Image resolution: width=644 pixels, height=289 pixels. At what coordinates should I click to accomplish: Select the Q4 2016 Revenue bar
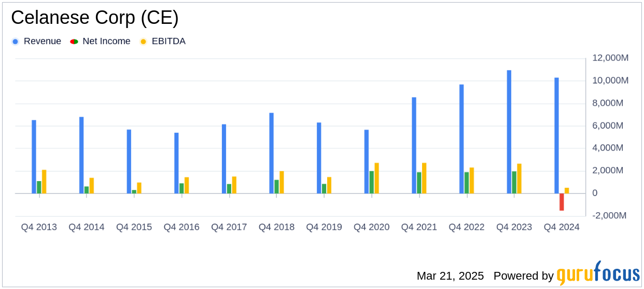[176, 163]
